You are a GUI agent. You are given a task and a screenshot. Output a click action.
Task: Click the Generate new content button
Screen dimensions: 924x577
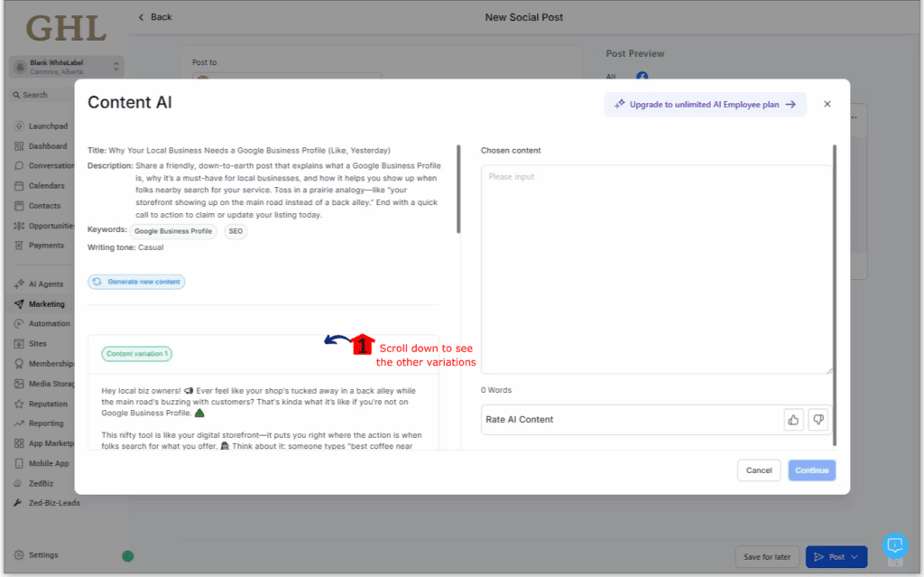click(x=137, y=282)
